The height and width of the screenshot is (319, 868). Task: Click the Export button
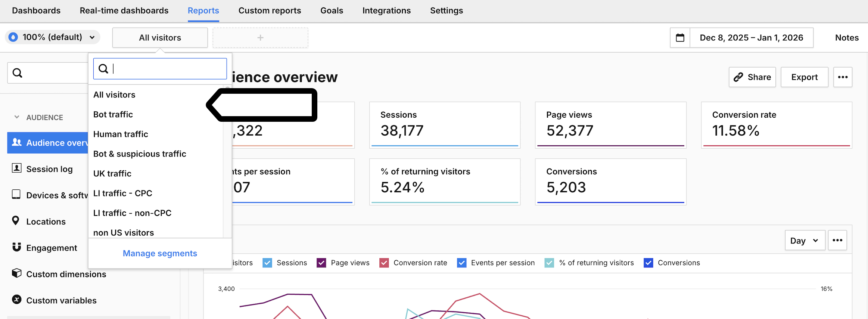805,77
